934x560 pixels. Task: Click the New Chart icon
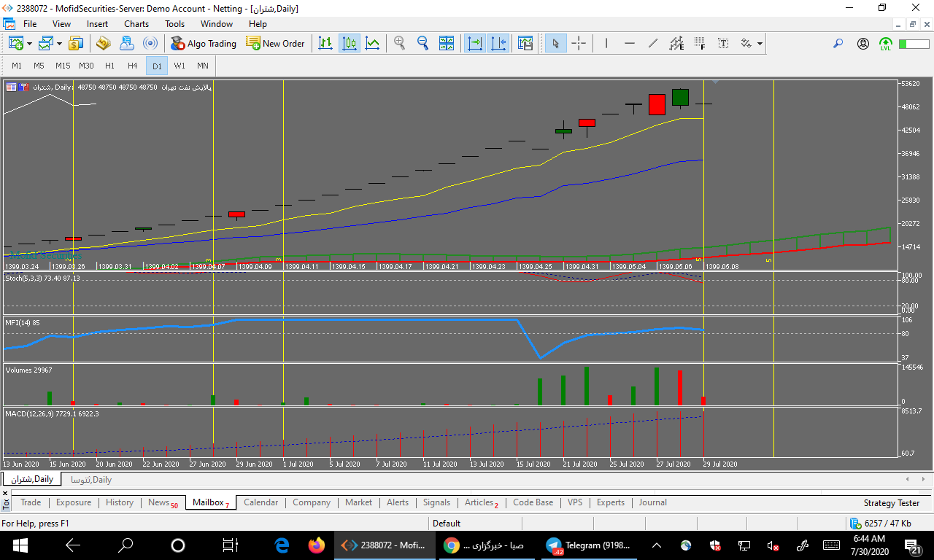click(15, 43)
